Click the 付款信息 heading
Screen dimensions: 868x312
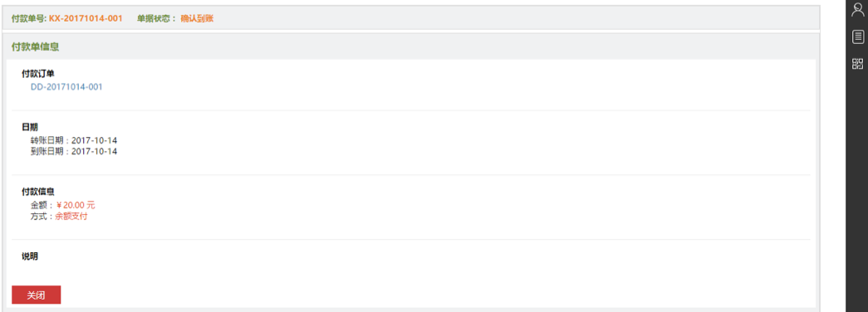37,192
